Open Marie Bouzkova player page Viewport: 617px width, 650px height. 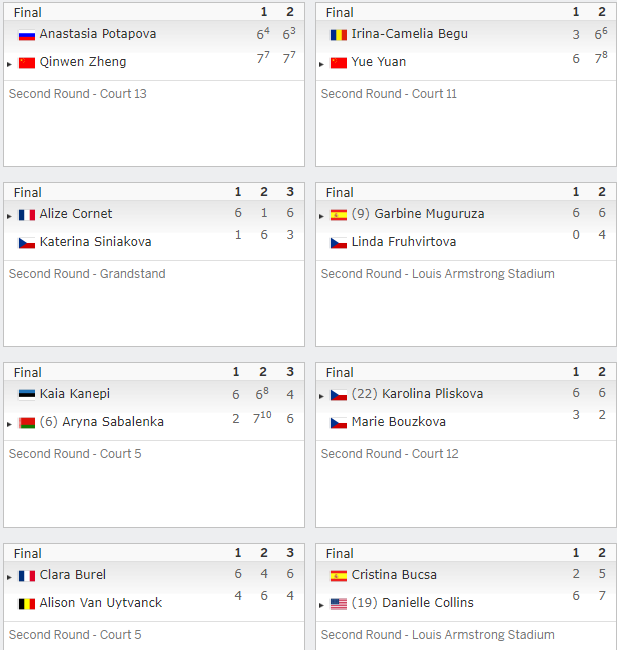click(x=398, y=422)
